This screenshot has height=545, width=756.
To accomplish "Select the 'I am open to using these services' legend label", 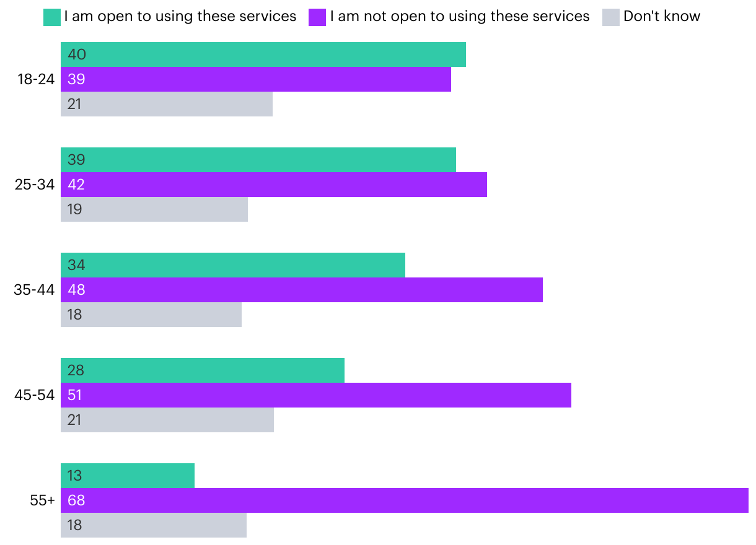I will pyautogui.click(x=180, y=17).
